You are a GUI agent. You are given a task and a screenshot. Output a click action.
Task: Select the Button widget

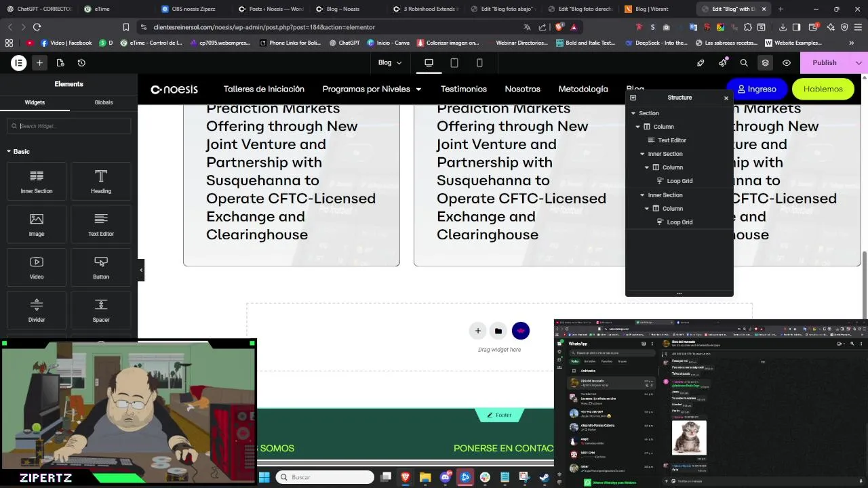[101, 266]
